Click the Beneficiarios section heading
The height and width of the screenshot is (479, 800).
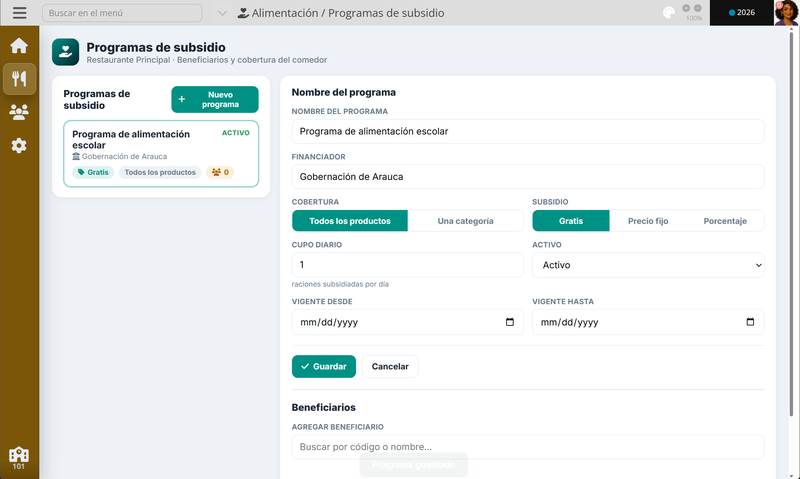tap(323, 407)
